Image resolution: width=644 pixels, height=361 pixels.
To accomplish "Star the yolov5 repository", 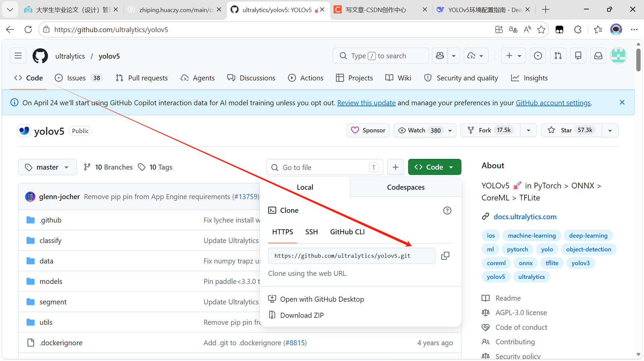I will click(571, 130).
